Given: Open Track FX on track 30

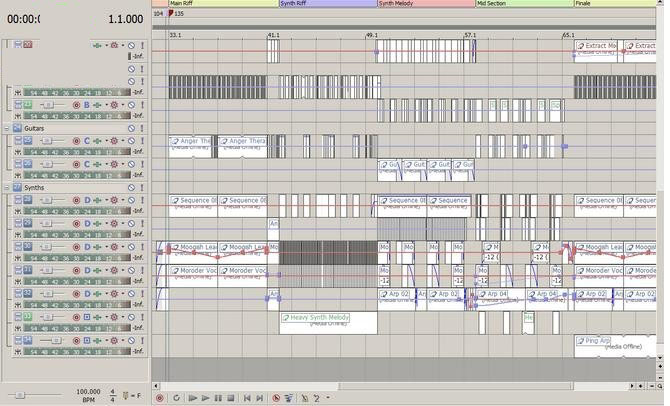Looking at the screenshot, I should (x=97, y=247).
